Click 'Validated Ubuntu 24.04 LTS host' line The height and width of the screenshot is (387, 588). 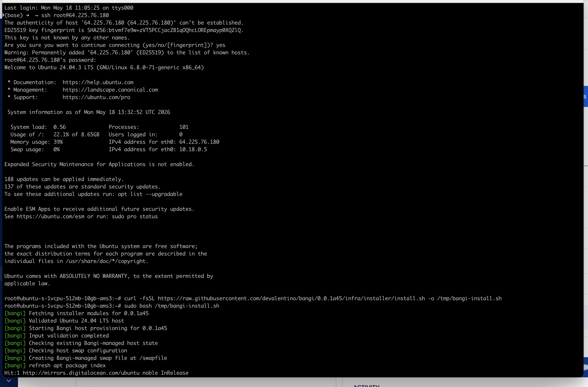[x=64, y=321]
